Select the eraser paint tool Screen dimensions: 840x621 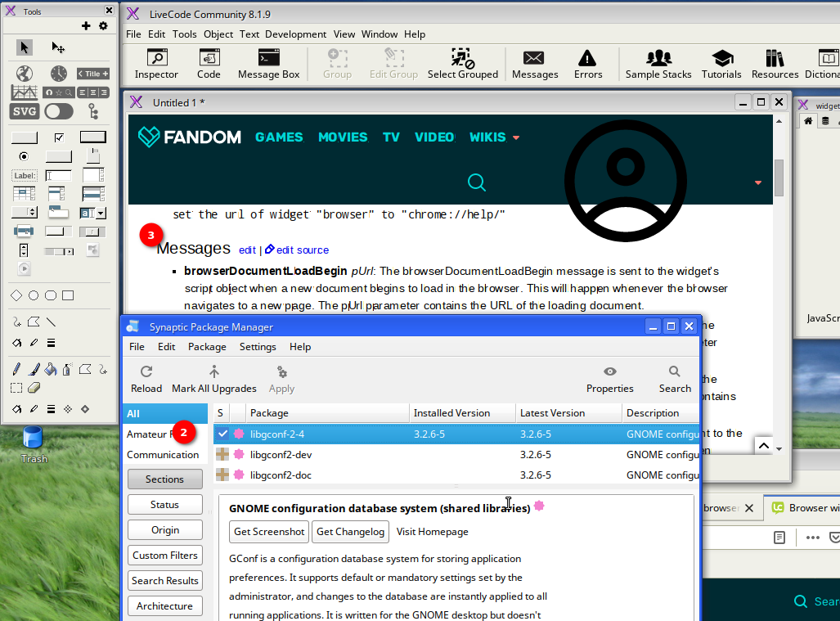coord(34,387)
